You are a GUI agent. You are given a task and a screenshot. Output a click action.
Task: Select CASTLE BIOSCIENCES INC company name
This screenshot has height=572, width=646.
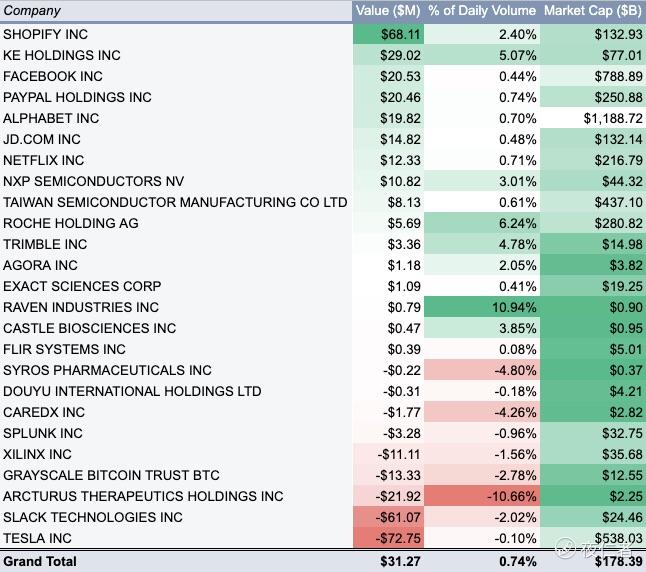coord(90,328)
